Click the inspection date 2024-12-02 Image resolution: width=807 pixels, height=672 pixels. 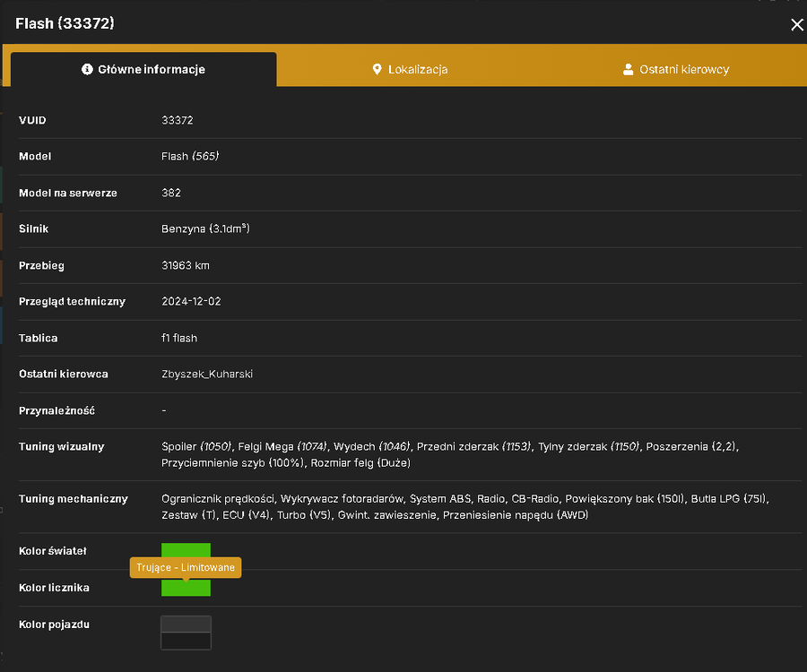point(191,302)
